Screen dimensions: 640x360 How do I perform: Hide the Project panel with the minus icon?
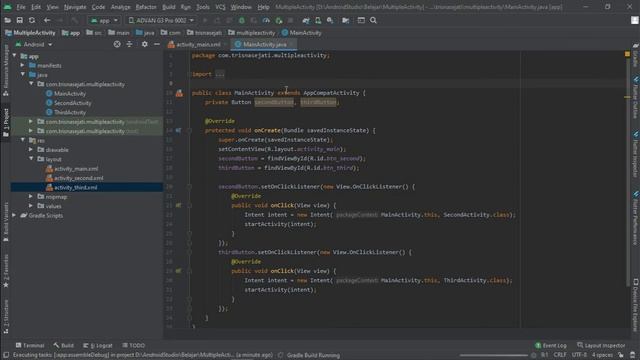157,44
